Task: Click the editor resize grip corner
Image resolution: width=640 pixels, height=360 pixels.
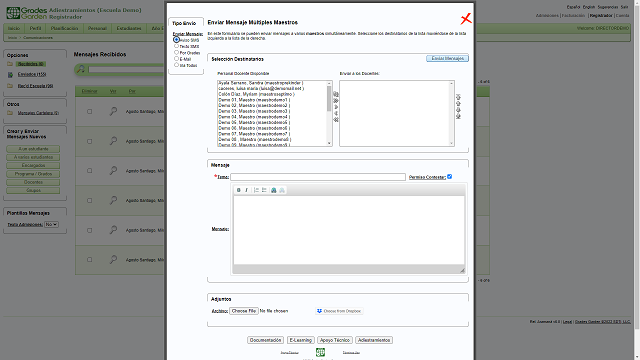Action: 462,270
